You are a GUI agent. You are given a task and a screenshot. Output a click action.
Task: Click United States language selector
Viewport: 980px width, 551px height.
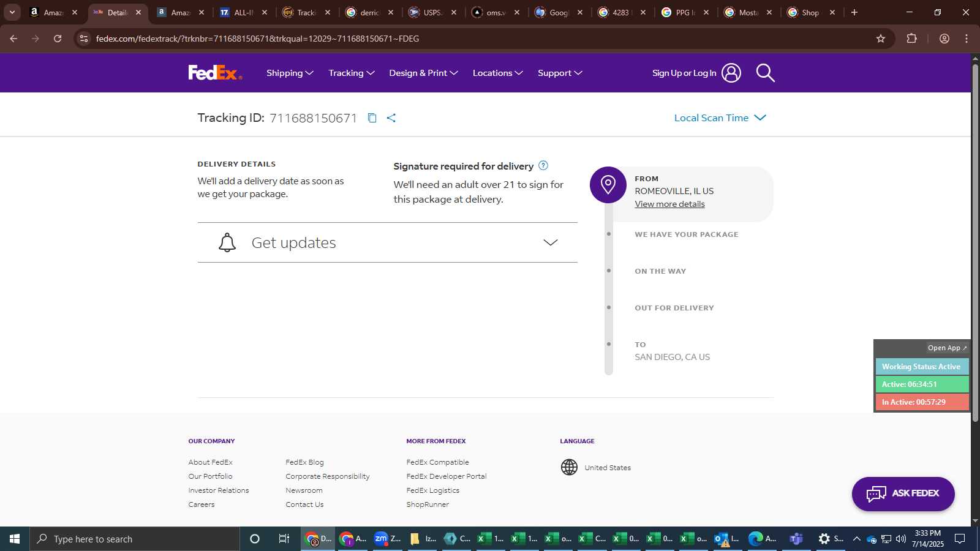(608, 468)
